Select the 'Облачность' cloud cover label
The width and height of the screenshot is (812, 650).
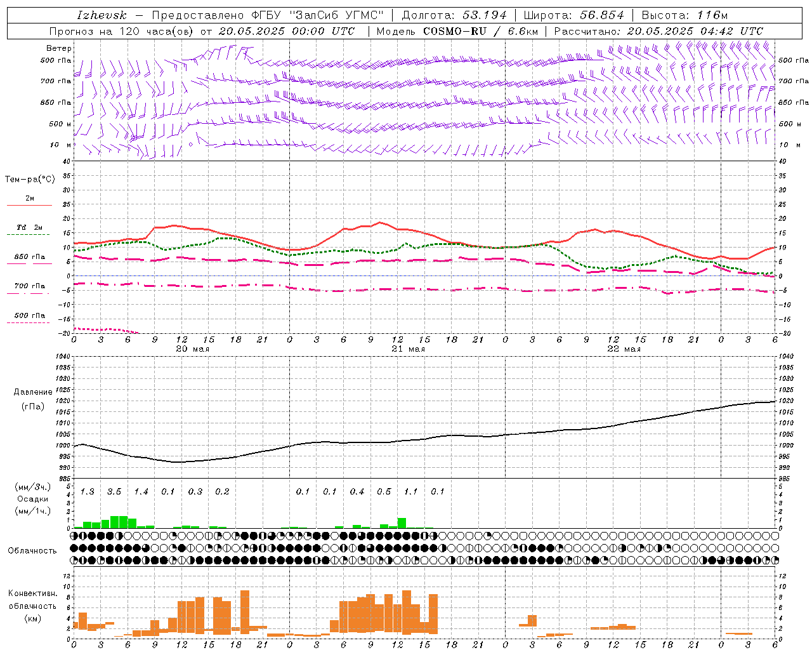[x=32, y=551]
